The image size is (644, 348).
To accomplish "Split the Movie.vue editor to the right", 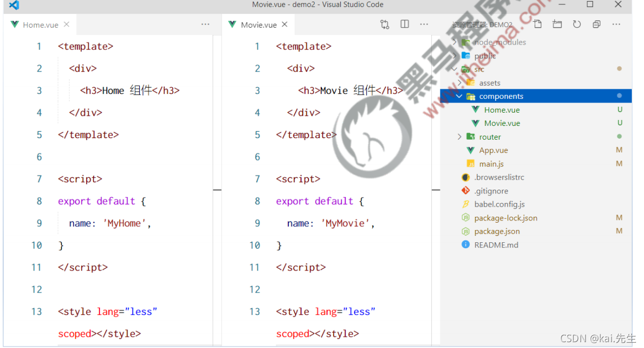I will [x=405, y=24].
